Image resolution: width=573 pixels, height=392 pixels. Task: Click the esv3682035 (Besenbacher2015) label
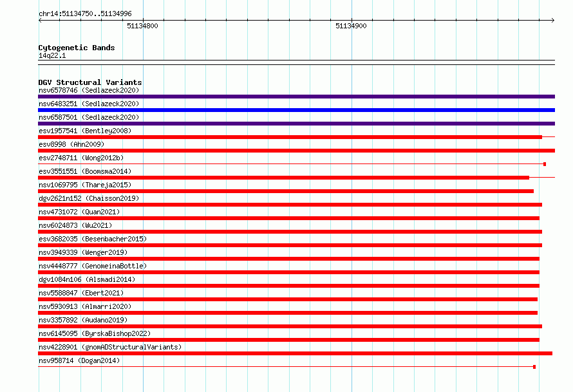[93, 239]
